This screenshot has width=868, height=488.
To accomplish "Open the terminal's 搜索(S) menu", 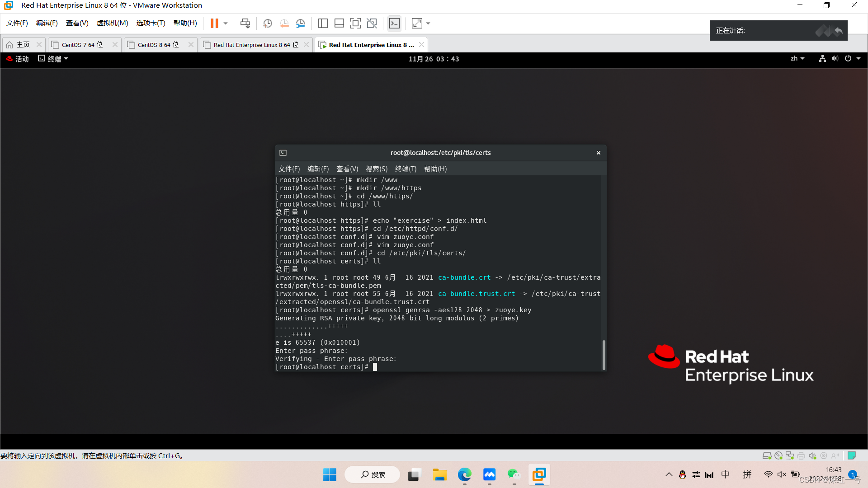I will coord(376,169).
